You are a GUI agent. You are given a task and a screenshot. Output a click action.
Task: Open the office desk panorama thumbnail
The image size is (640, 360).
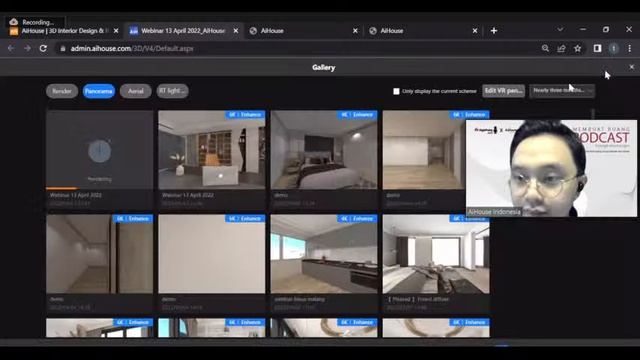[x=212, y=149]
